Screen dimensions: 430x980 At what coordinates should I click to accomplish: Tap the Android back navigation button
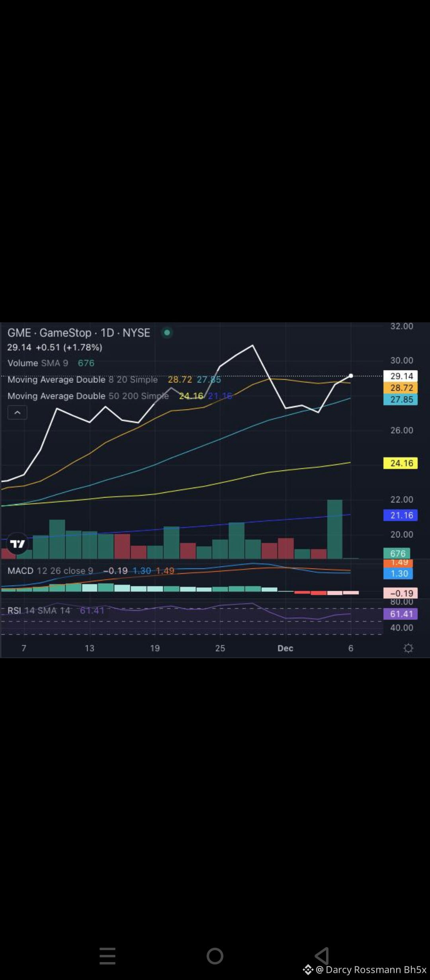(x=322, y=956)
